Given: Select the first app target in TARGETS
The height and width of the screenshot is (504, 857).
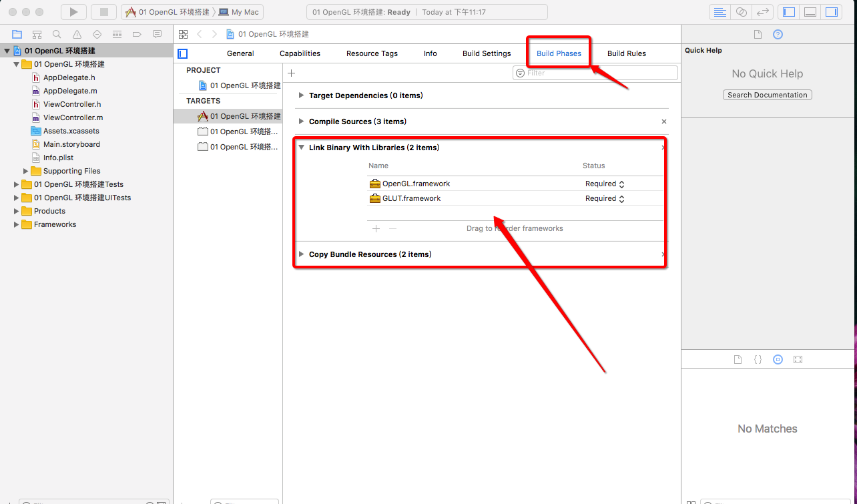Looking at the screenshot, I should point(228,116).
